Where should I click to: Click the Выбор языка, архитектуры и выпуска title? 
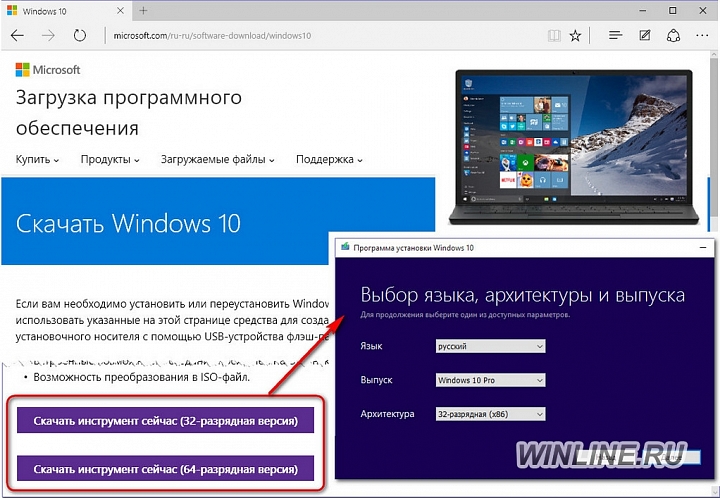click(523, 295)
